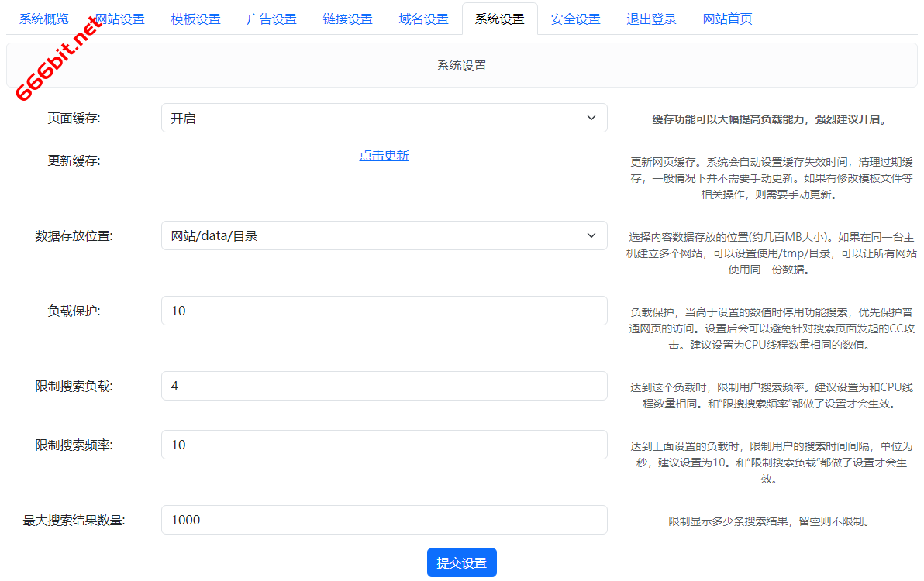
Task: Focus the 限制搜索频率 input box
Action: [384, 444]
